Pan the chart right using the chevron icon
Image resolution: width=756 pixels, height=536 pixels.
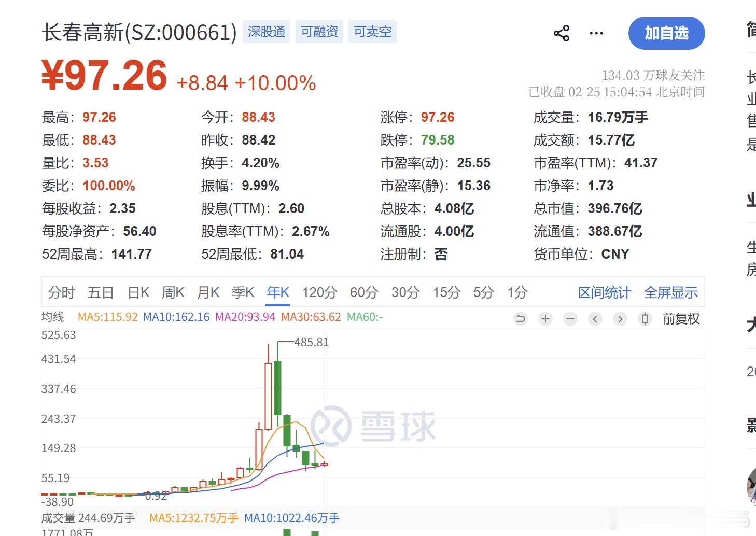tap(620, 319)
